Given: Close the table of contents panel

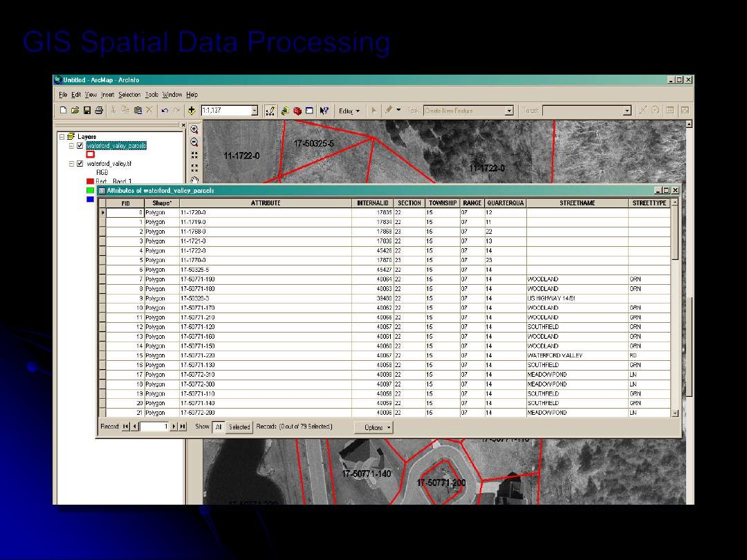Looking at the screenshot, I should point(183,125).
